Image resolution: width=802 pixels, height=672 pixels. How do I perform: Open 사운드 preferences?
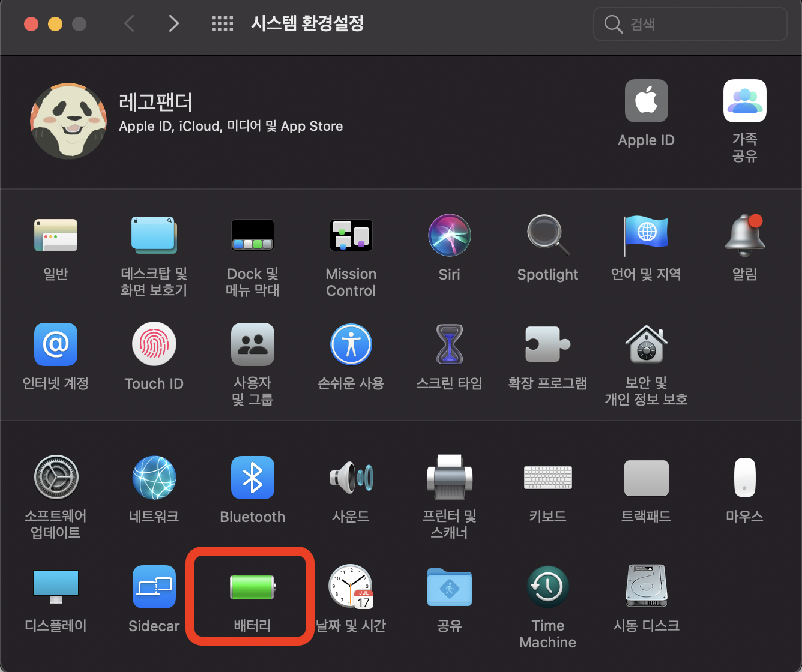pyautogui.click(x=351, y=478)
